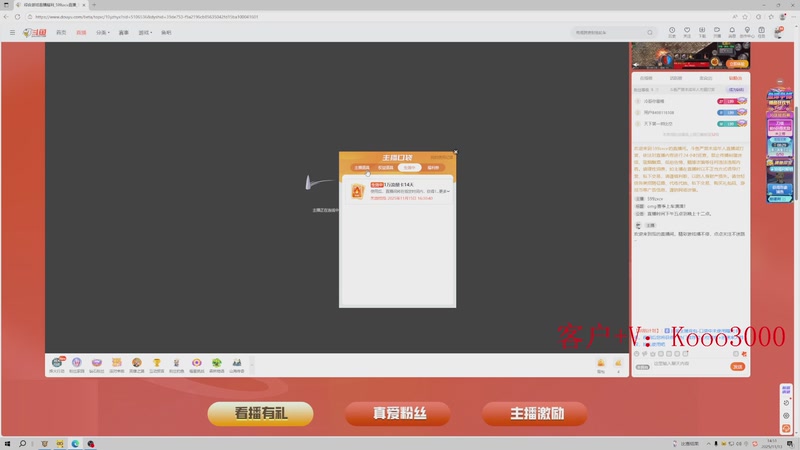Image resolution: width=800 pixels, height=450 pixels.
Task: Click the browser address bar URL
Action: [x=147, y=17]
